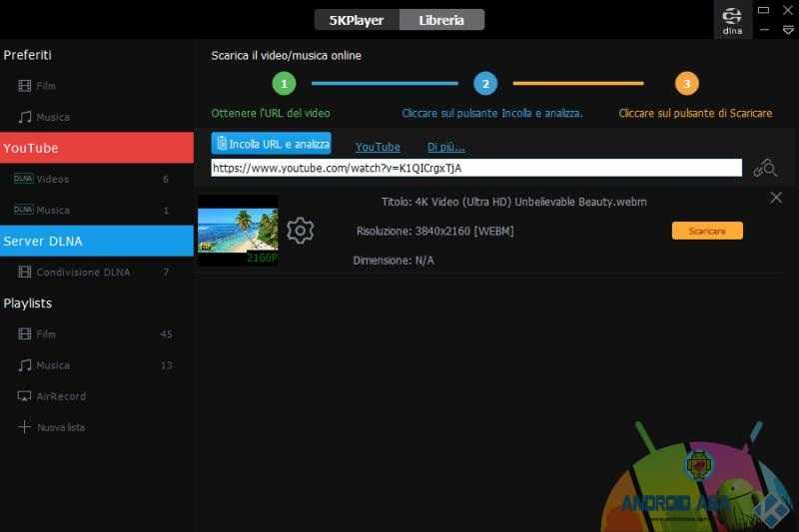Open YouTube Videos list
799x532 pixels.
[97, 179]
